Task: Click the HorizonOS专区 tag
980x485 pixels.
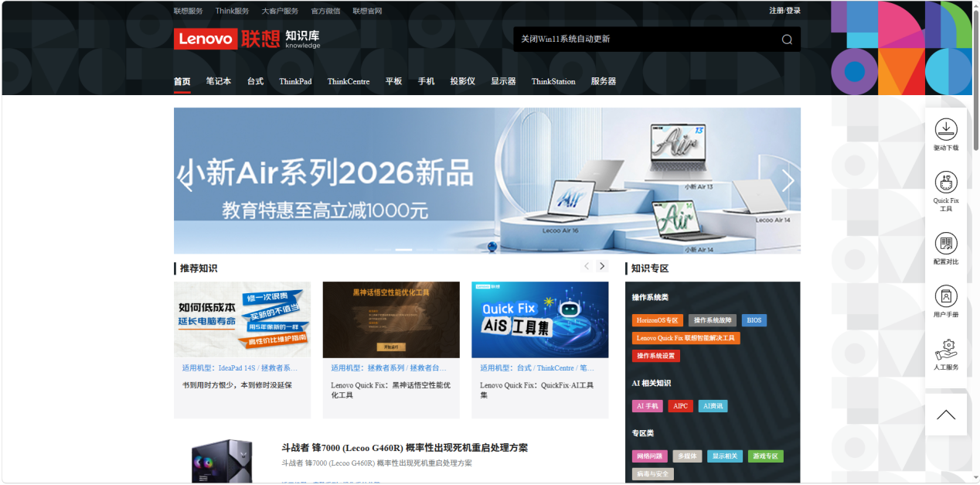Action: click(x=658, y=320)
